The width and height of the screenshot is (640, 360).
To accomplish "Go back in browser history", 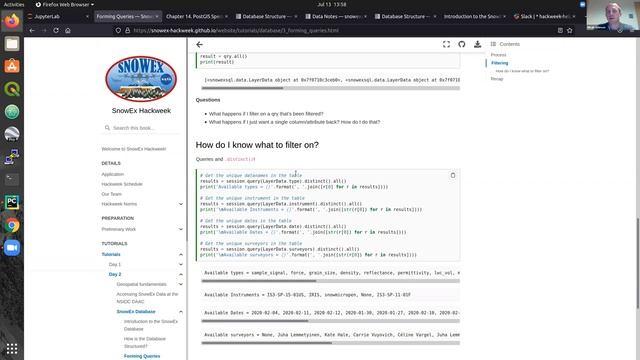I will (32, 30).
